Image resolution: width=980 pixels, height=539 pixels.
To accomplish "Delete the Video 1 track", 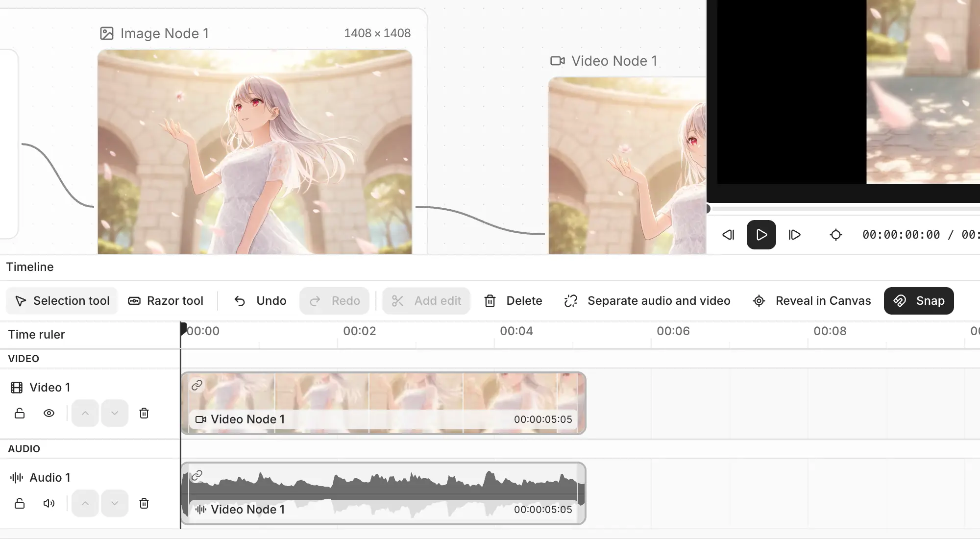I will (144, 413).
